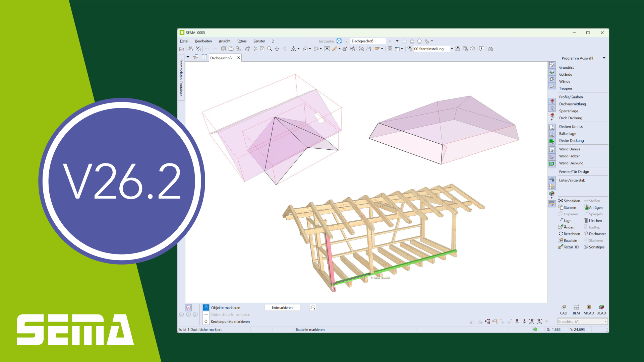Open the Stammdaten Container side panel
Image resolution: width=644 pixels, height=362 pixels.
181,78
